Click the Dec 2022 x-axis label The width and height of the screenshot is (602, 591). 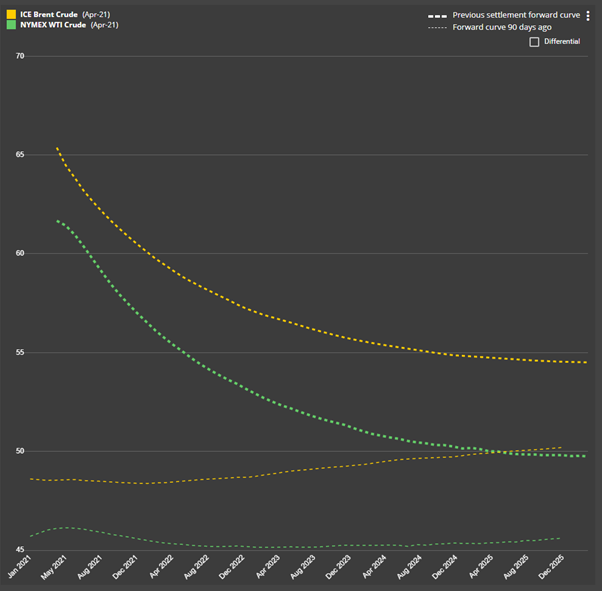tap(232, 567)
